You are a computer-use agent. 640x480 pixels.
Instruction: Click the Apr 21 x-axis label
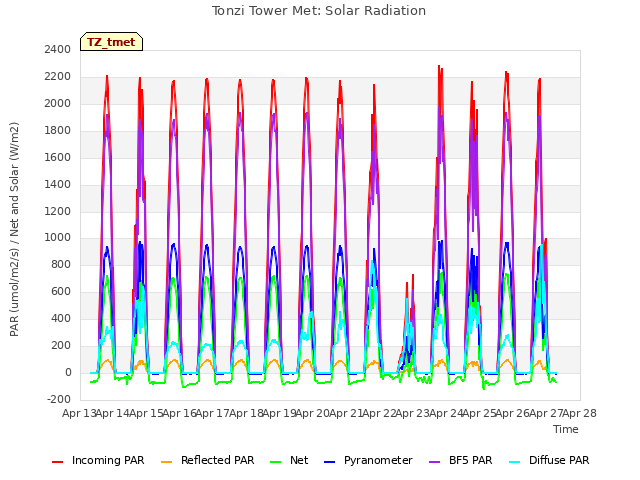tap(346, 413)
